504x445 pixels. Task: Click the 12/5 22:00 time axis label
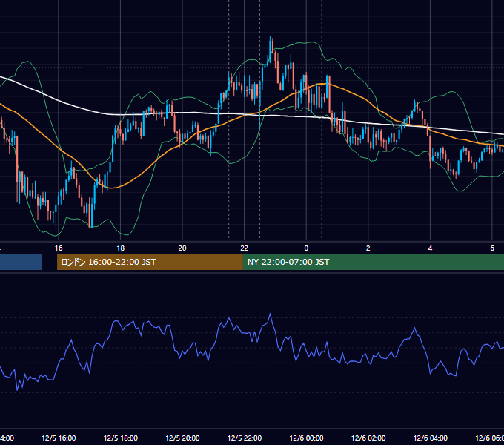pyautogui.click(x=245, y=438)
